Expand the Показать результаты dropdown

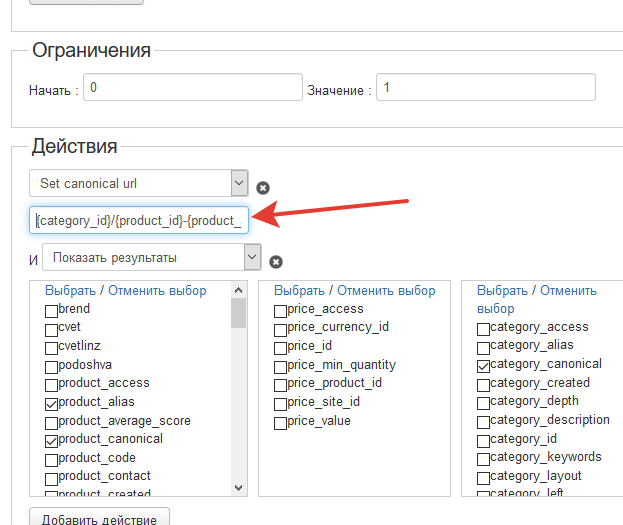[x=252, y=258]
